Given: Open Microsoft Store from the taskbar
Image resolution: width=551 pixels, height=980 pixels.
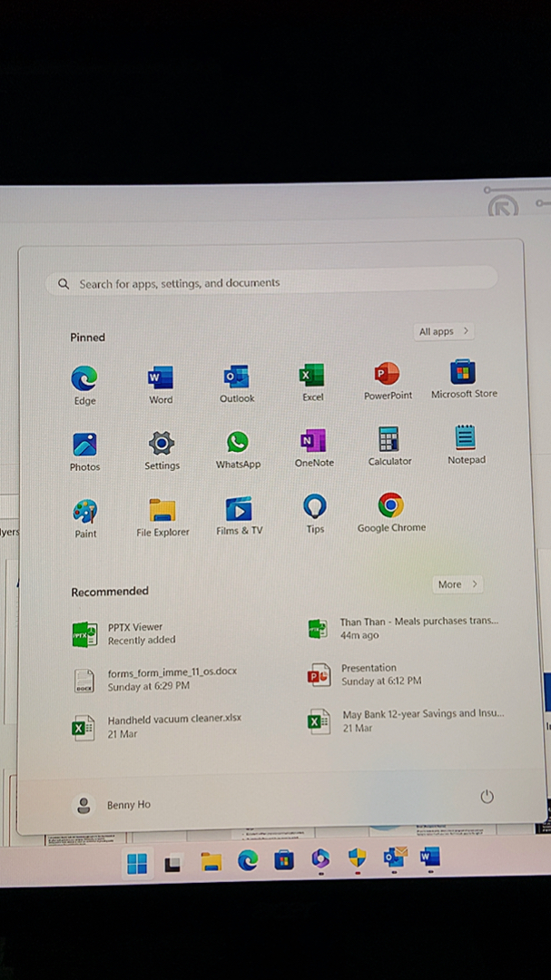Looking at the screenshot, I should click(x=284, y=860).
